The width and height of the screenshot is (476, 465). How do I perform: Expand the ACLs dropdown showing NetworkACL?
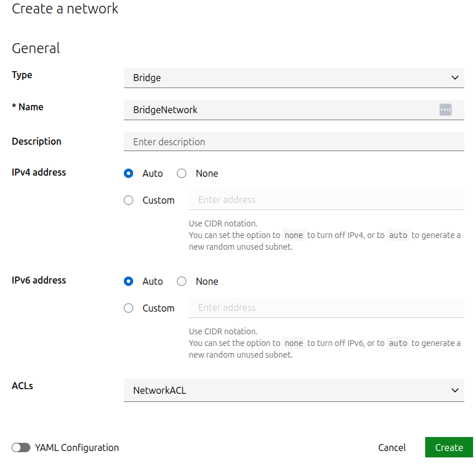pyautogui.click(x=293, y=390)
